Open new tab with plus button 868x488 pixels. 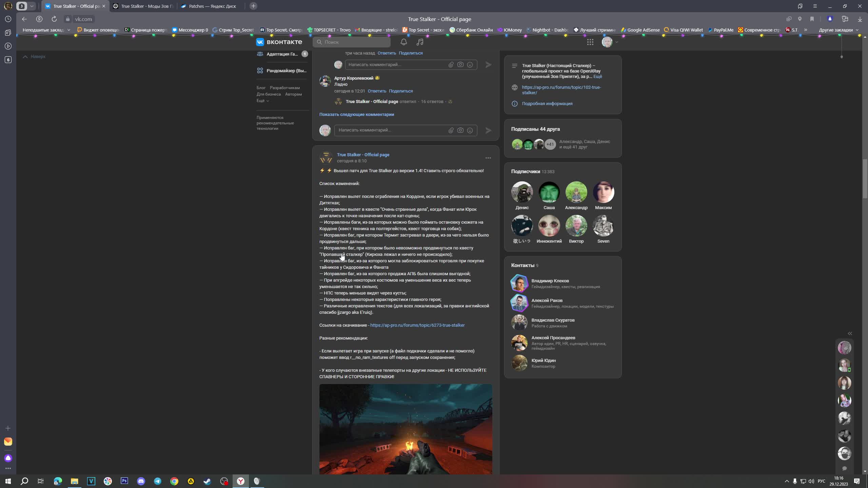(x=253, y=6)
